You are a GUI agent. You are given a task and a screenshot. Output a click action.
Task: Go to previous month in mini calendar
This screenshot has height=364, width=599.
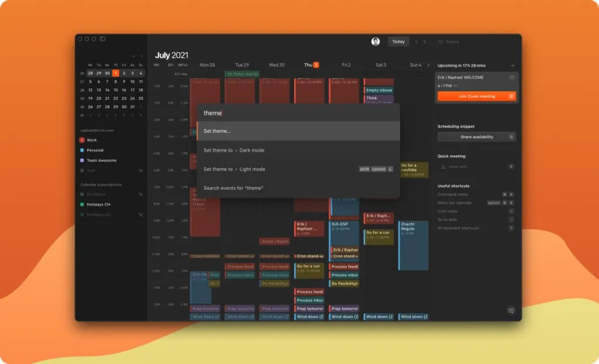(133, 56)
